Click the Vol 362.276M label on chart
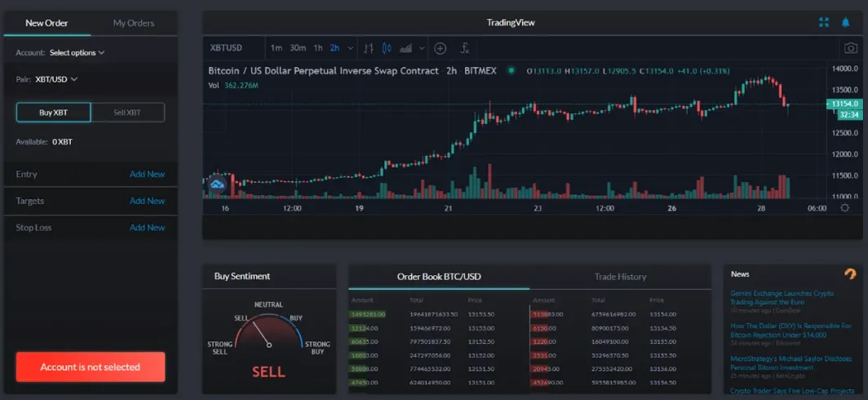Image resolution: width=868 pixels, height=400 pixels. pos(233,86)
